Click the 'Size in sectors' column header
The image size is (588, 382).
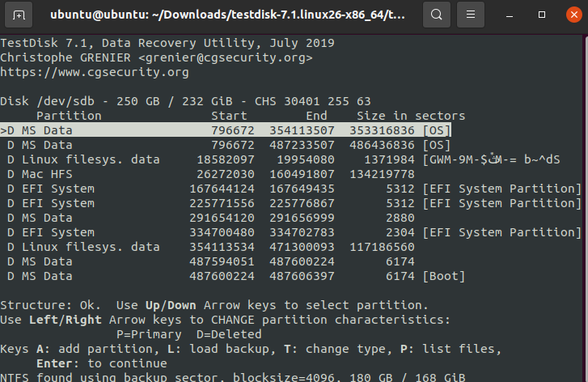(411, 116)
